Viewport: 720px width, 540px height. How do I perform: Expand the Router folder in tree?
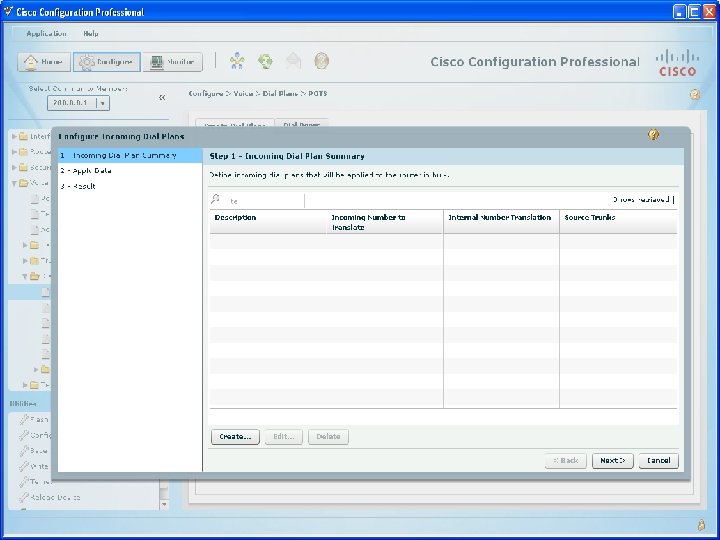14,152
